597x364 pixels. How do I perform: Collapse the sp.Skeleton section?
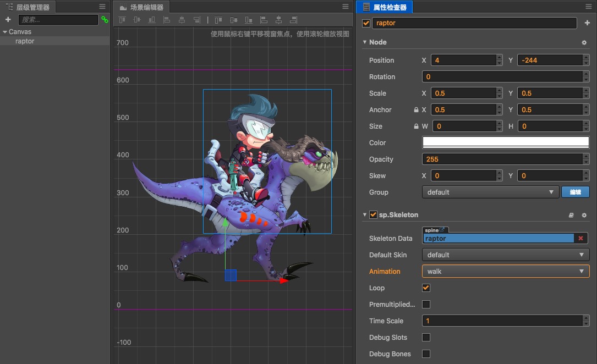click(x=364, y=215)
